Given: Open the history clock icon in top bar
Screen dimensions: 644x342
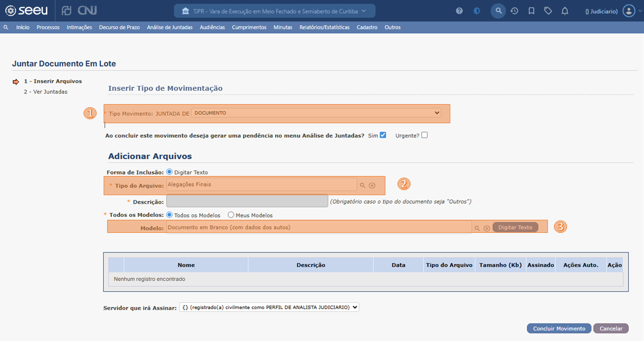Looking at the screenshot, I should point(514,10).
